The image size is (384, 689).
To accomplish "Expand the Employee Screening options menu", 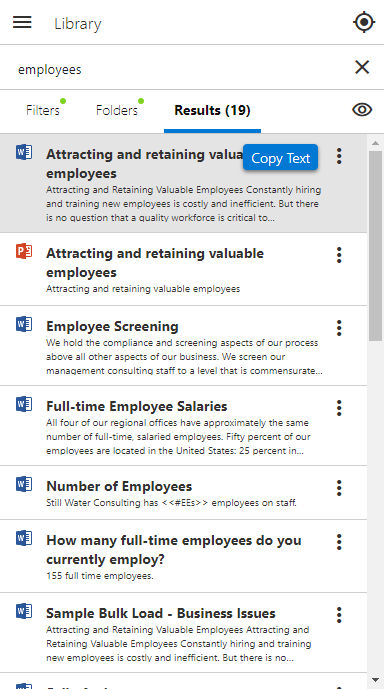I will coord(339,328).
